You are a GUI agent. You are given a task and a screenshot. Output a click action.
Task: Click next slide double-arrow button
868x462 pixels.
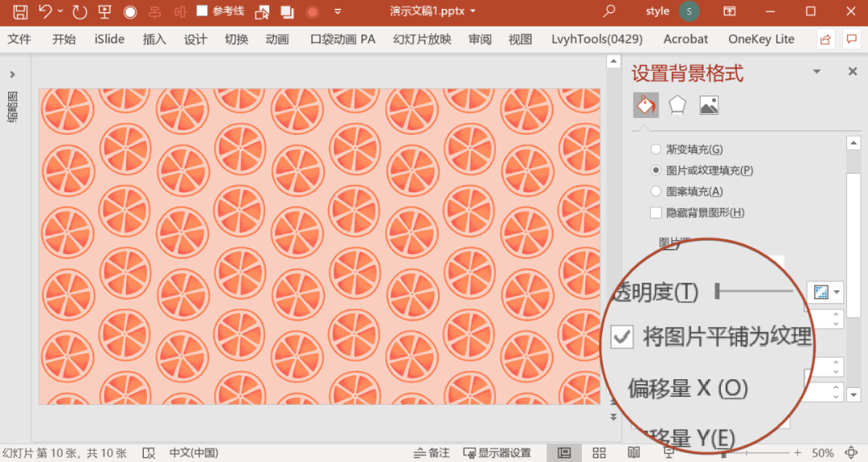pyautogui.click(x=613, y=417)
